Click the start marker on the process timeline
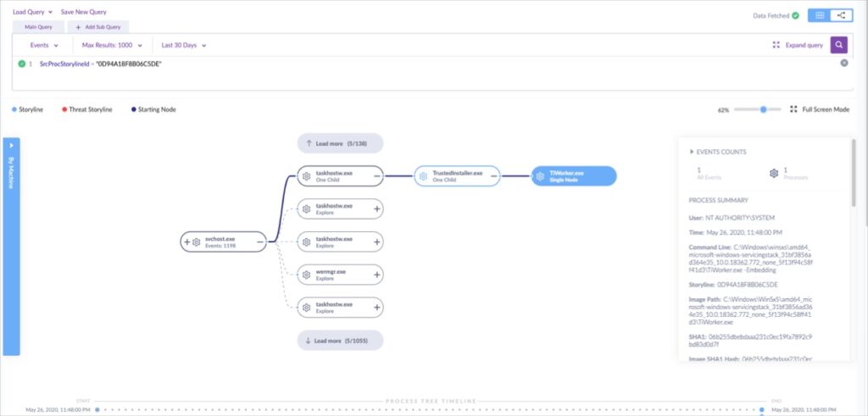 (x=97, y=409)
